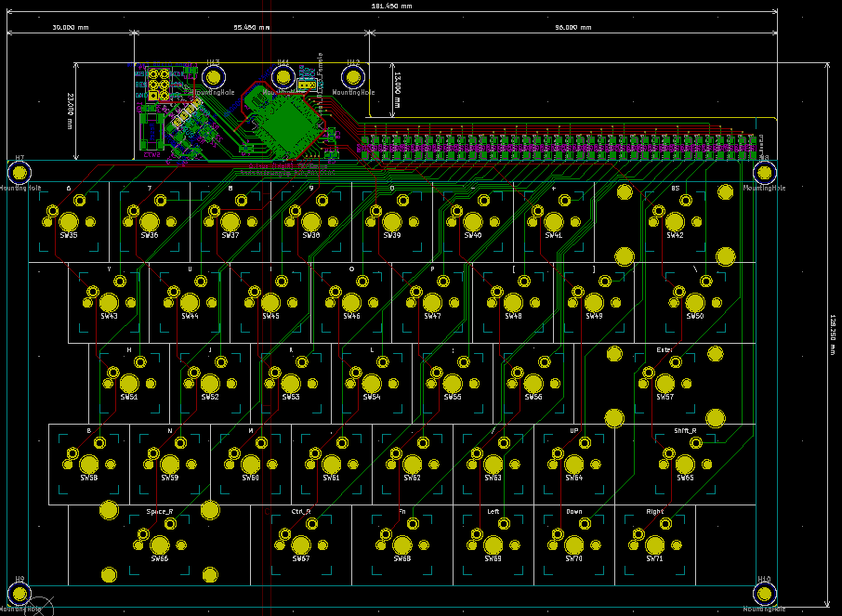This screenshot has height=616, width=842.
Task: Select the SW54 switch center pad
Action: (372, 384)
